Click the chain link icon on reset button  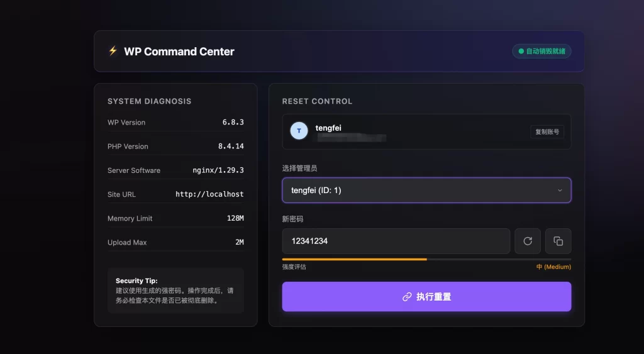click(407, 297)
